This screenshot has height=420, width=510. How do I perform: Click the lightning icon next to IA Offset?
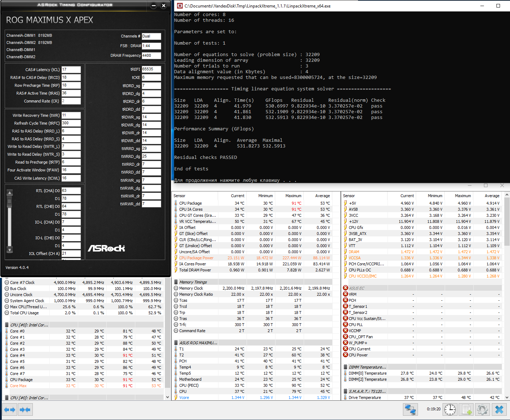[176, 227]
